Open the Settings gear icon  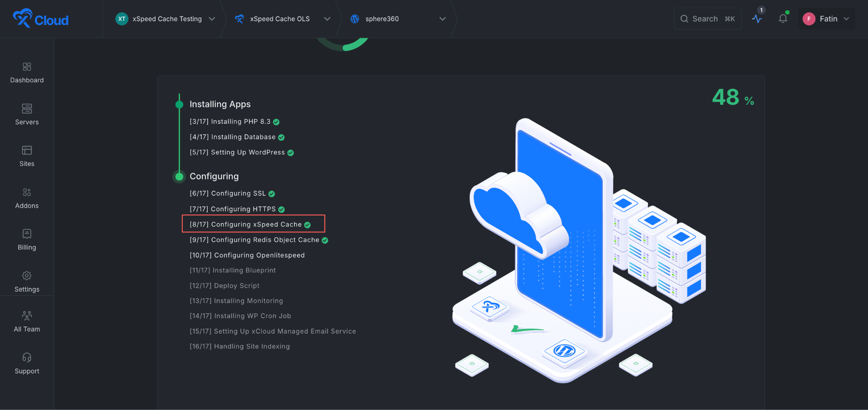click(x=27, y=276)
